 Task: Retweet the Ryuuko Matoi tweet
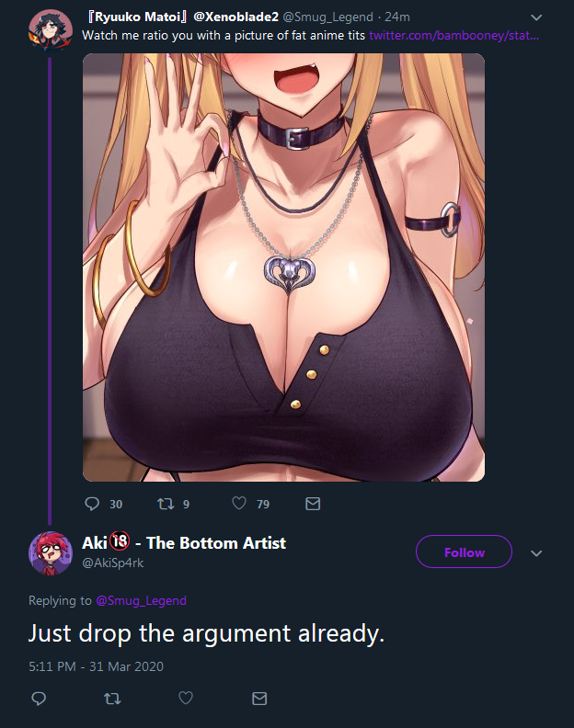[166, 504]
